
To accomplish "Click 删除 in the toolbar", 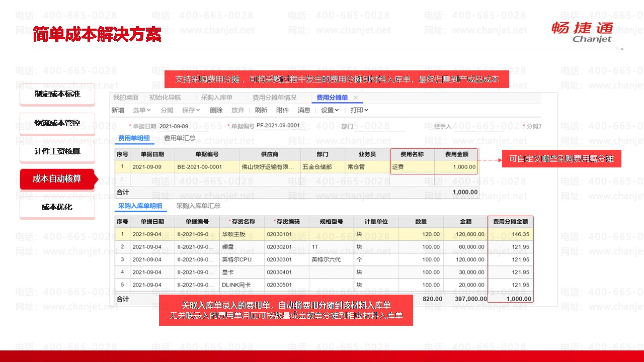I will tap(216, 110).
